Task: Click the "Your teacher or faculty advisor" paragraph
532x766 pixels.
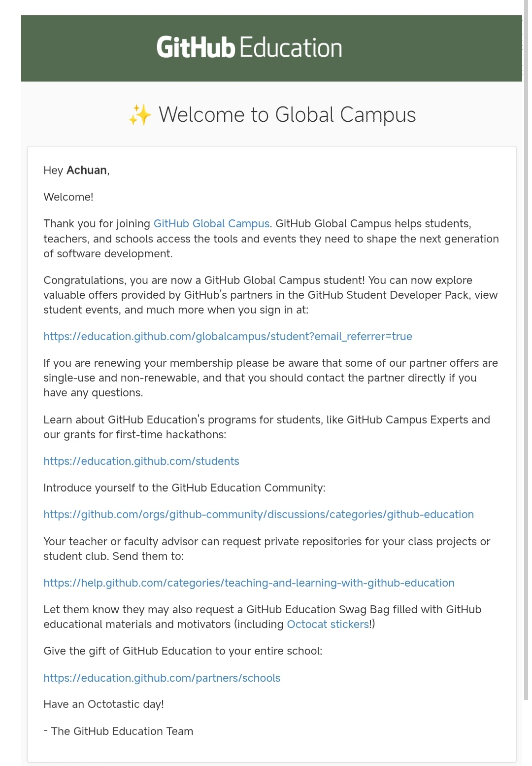Action: (x=266, y=549)
